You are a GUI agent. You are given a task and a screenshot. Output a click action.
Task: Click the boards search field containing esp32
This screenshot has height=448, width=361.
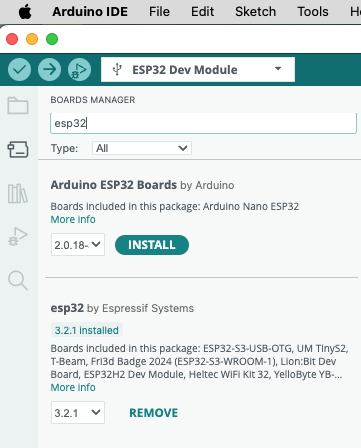click(x=203, y=123)
